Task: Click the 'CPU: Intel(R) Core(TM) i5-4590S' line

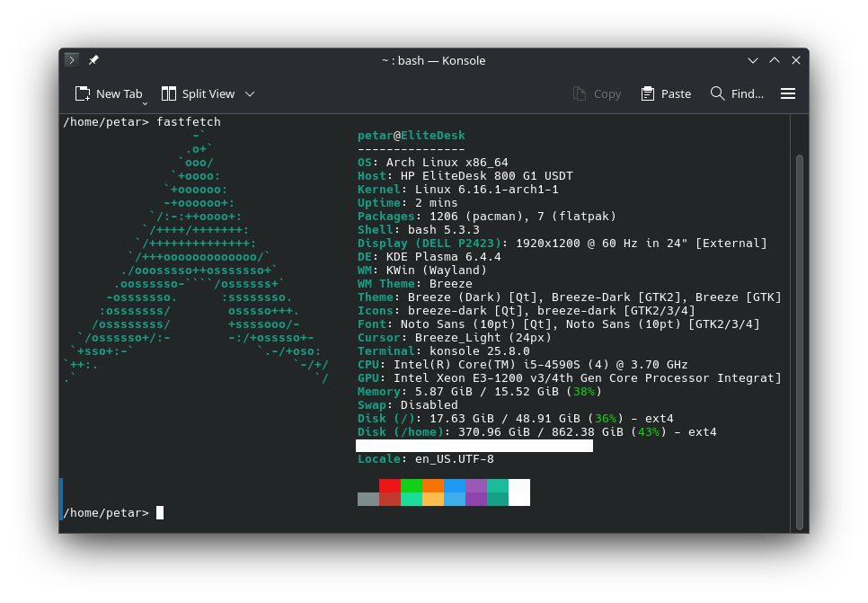Action: tap(523, 364)
